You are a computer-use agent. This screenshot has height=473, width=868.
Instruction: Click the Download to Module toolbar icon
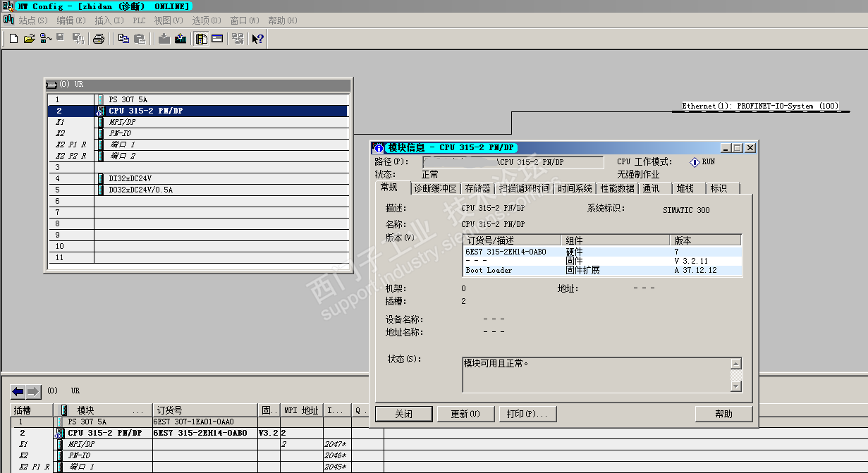164,39
